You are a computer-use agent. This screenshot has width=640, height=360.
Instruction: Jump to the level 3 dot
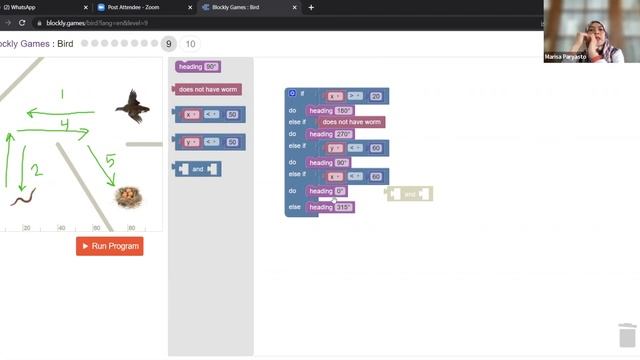(104, 43)
